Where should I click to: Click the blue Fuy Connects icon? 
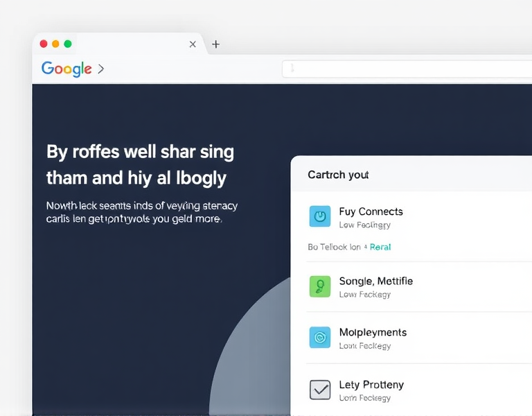tap(320, 216)
